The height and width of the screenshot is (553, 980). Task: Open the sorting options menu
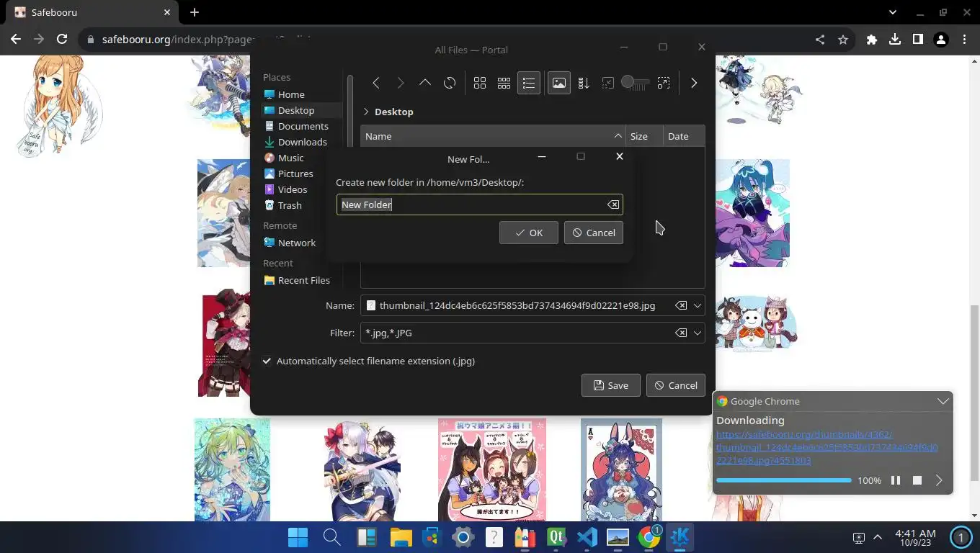[x=584, y=84]
